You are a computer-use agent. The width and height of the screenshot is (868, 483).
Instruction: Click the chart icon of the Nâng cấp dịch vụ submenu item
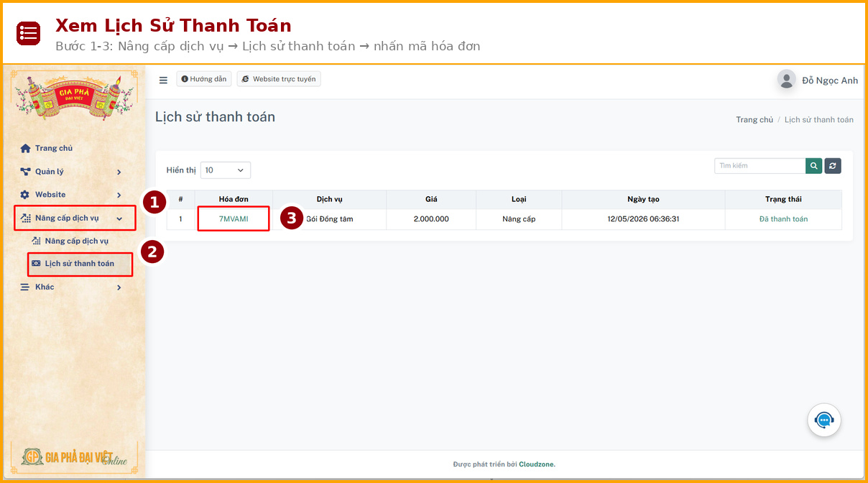(x=36, y=241)
